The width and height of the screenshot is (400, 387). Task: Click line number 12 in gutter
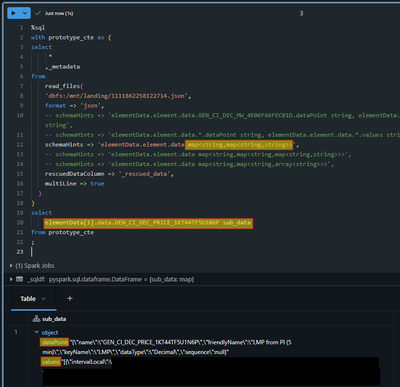click(x=20, y=145)
